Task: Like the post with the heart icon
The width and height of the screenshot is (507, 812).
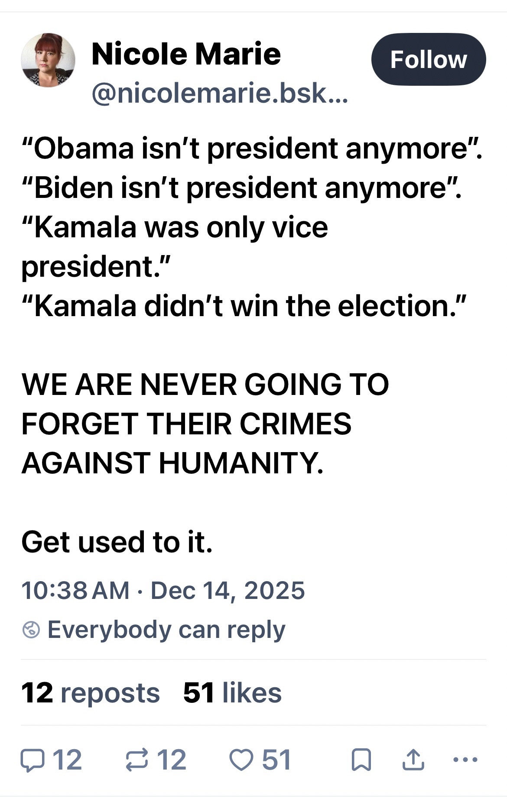Action: point(241,761)
